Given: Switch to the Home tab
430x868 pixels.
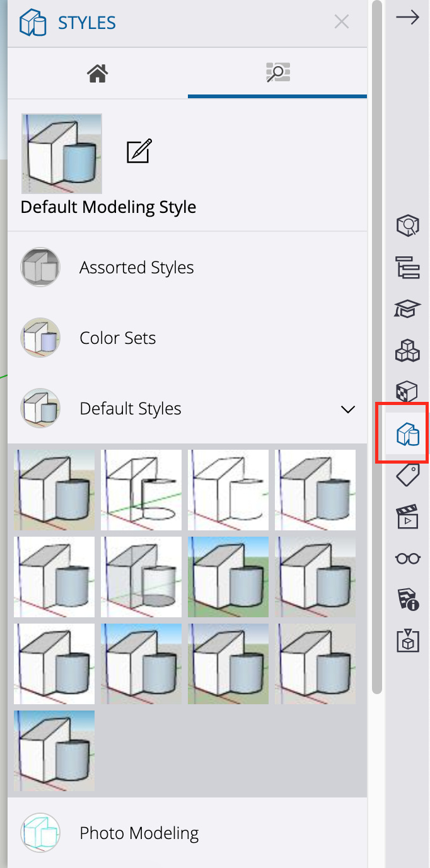Looking at the screenshot, I should pyautogui.click(x=98, y=74).
